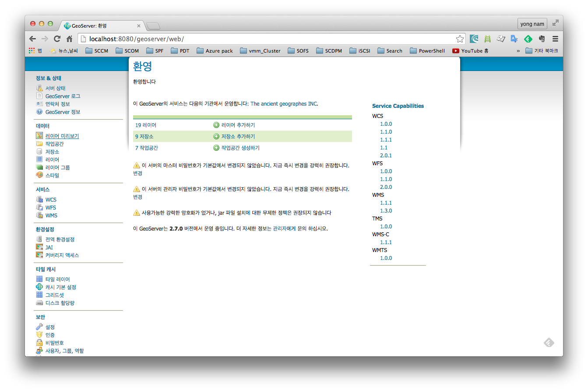588x391 pixels.
Task: Open the 19 레이어 link
Action: click(x=146, y=125)
